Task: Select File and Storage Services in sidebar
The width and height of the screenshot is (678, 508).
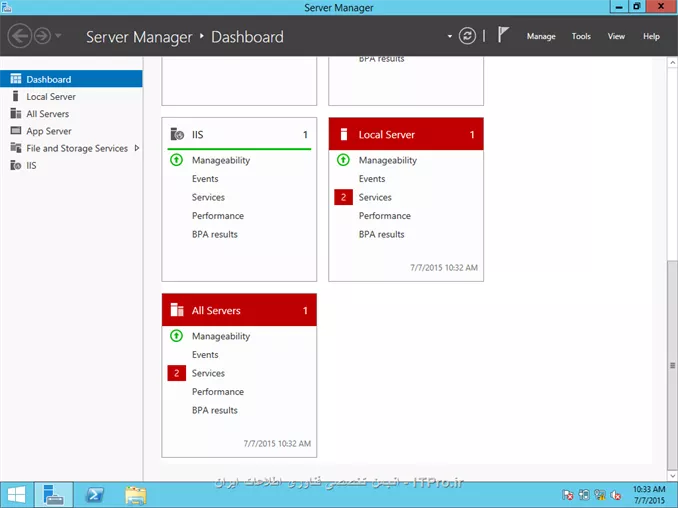Action: 71,148
